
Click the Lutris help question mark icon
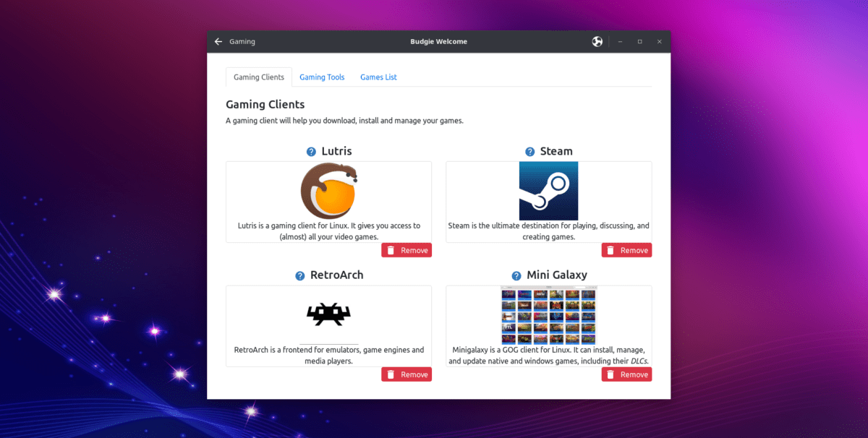[310, 152]
